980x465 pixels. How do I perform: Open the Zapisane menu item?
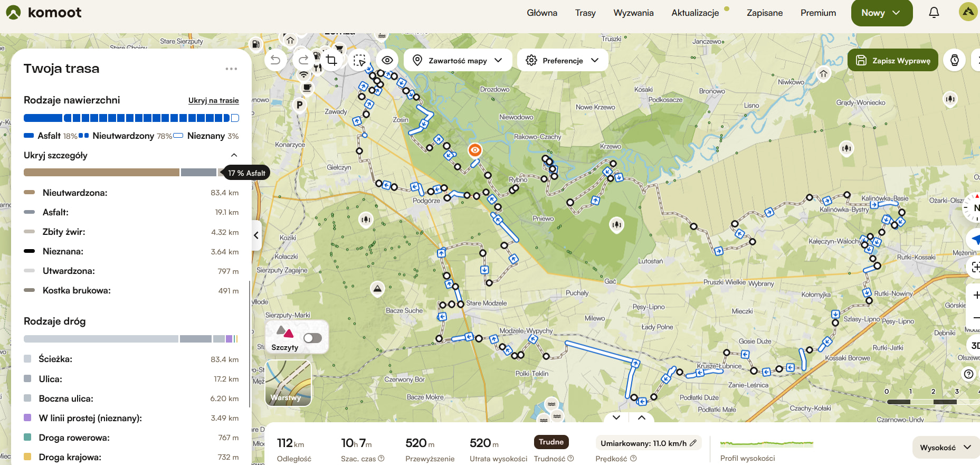(765, 13)
